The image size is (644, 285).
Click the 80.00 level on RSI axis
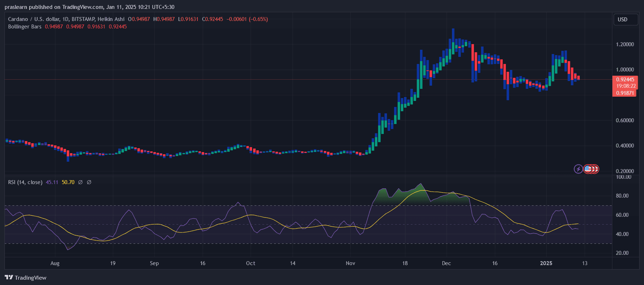(x=622, y=196)
